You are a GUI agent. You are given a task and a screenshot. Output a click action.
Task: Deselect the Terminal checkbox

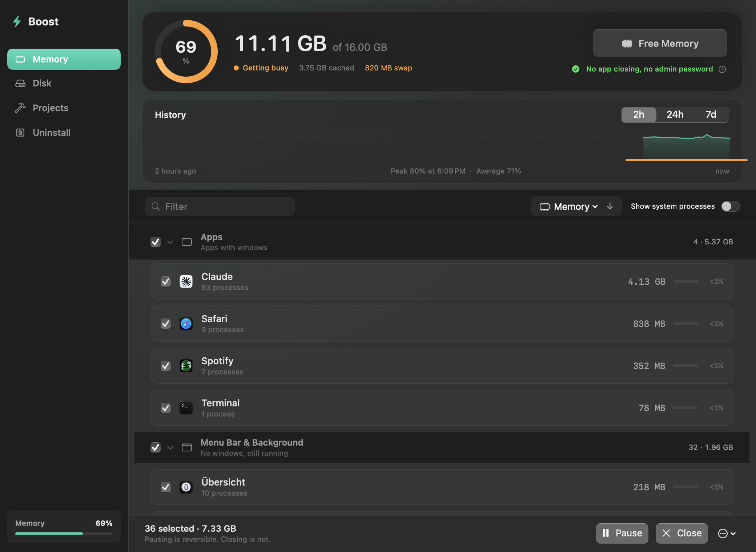point(166,408)
